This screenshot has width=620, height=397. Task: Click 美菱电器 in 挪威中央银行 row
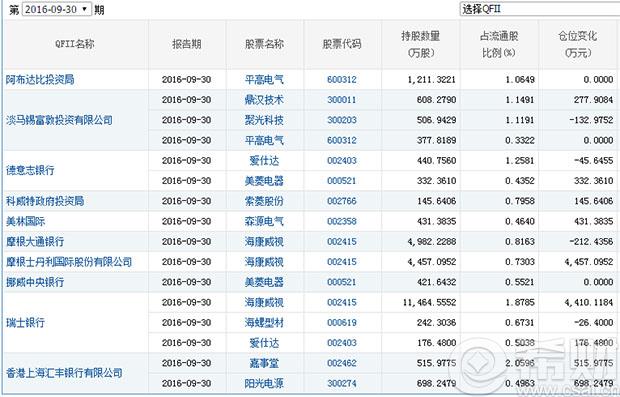tap(264, 282)
